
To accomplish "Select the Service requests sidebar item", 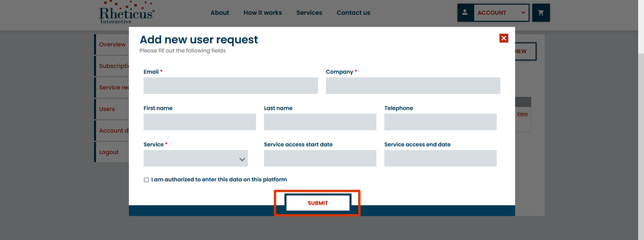I will [x=111, y=87].
